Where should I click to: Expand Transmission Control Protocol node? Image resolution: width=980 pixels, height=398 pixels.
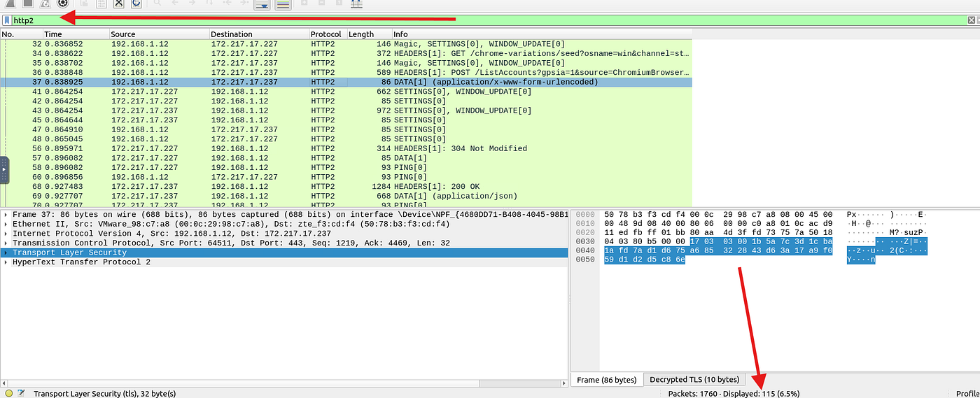click(6, 243)
